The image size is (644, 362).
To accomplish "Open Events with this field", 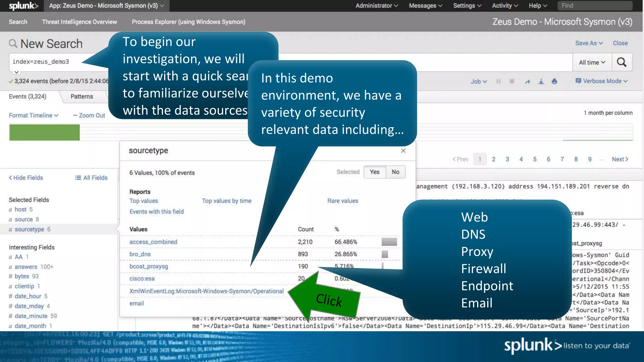I will tap(156, 212).
